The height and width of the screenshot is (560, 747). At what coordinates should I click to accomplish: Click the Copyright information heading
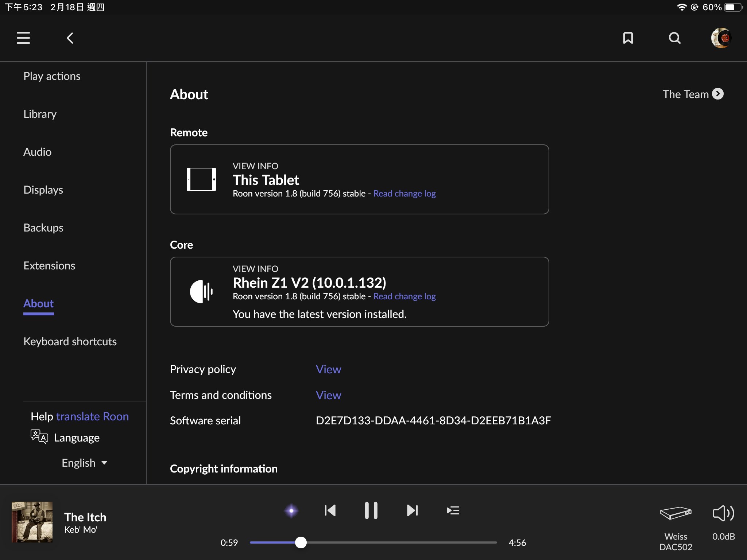[224, 468]
